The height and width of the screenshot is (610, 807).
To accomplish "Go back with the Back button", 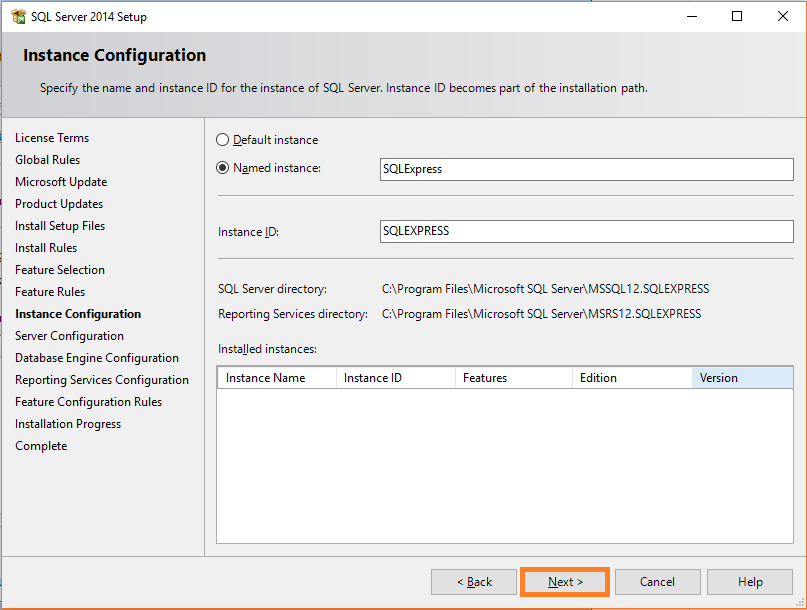I will [474, 582].
